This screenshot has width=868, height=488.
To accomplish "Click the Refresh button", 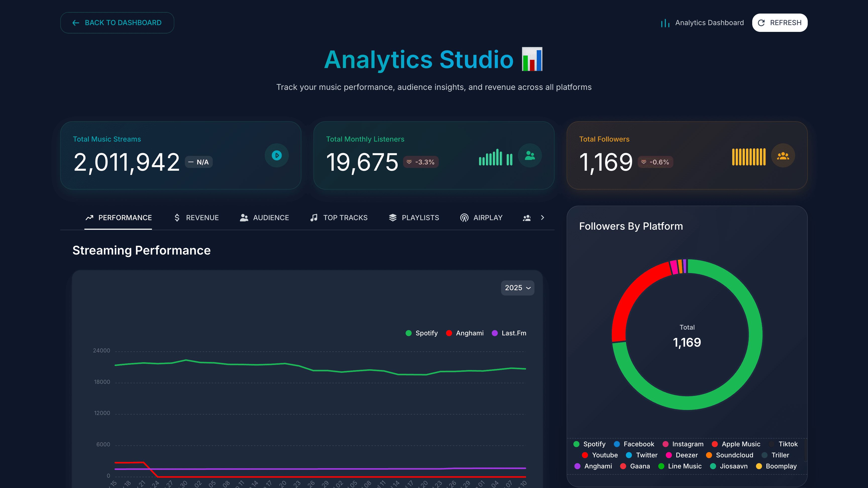I will (780, 23).
